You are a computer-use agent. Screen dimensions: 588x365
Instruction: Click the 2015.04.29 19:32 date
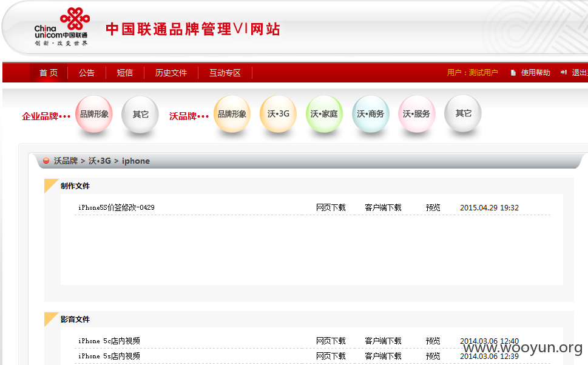[x=489, y=207]
